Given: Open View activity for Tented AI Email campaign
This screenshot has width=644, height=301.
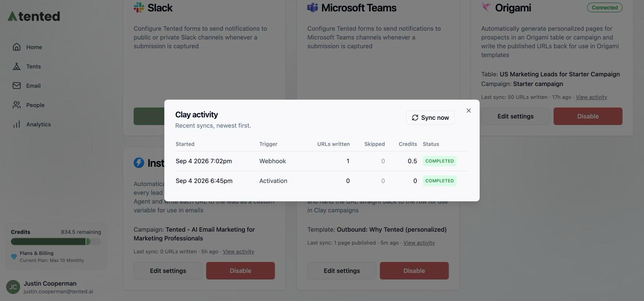Looking at the screenshot, I should click(238, 251).
